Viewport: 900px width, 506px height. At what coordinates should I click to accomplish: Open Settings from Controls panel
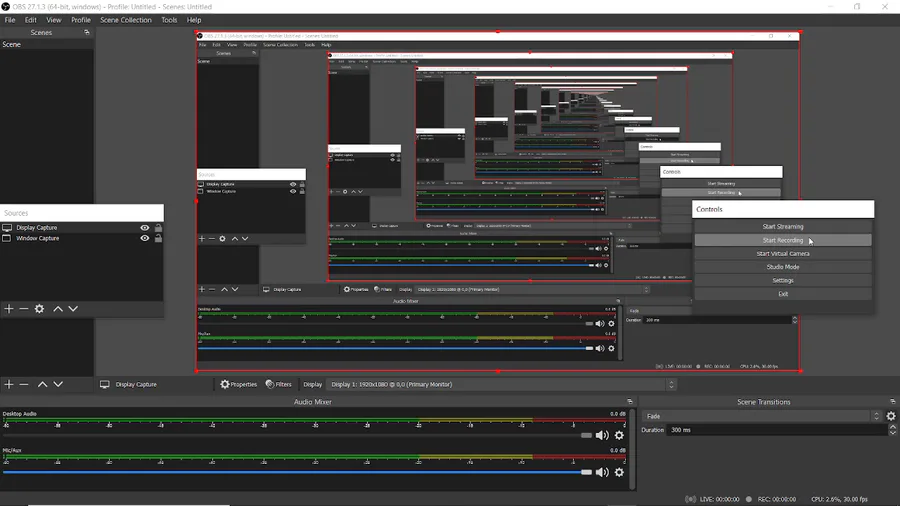pos(783,281)
